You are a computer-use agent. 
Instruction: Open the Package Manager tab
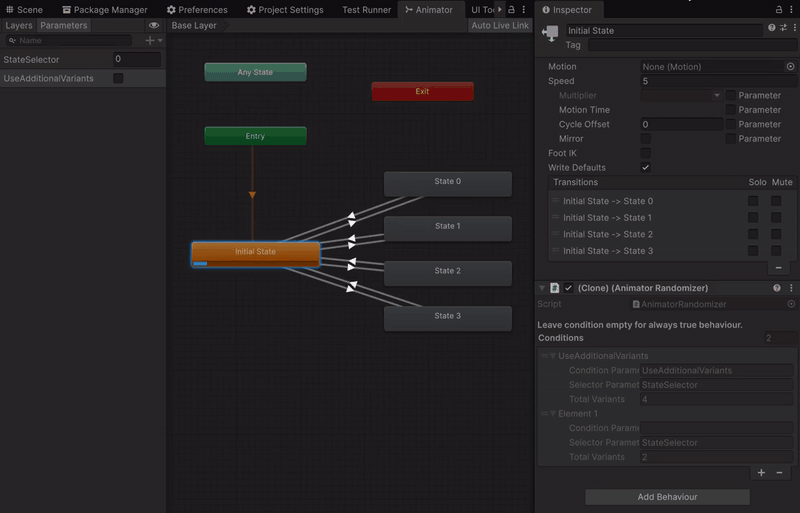(x=105, y=10)
